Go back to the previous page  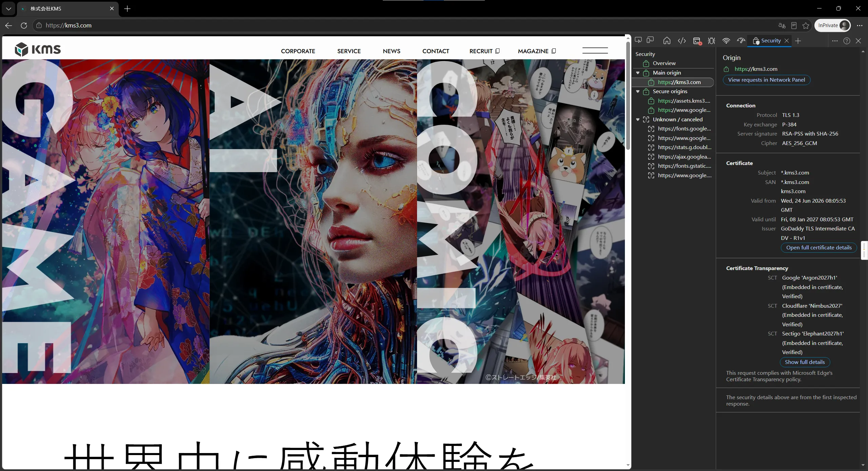(x=9, y=25)
